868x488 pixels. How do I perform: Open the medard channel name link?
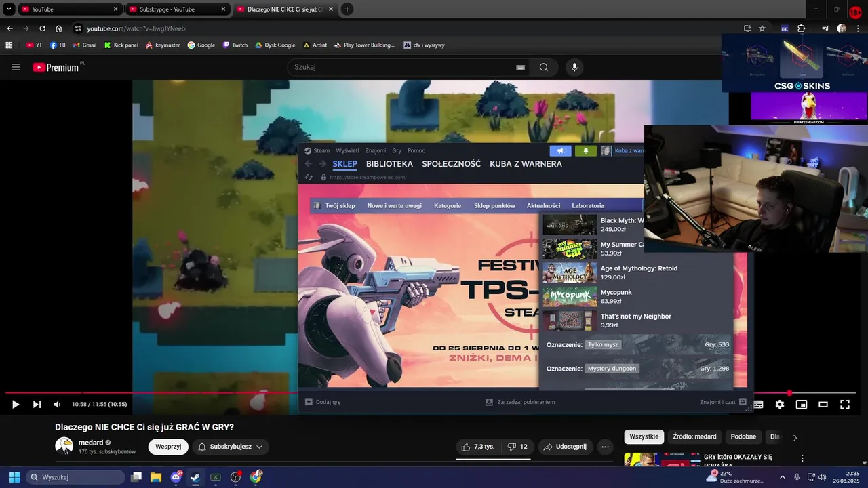click(91, 443)
